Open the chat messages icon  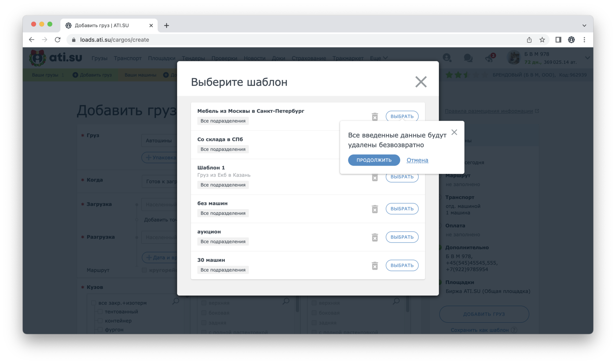point(468,58)
